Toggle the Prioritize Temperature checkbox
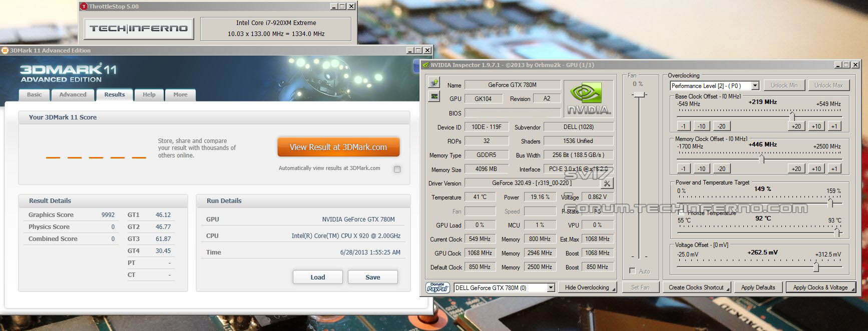This screenshot has width=868, height=331. pos(681,212)
